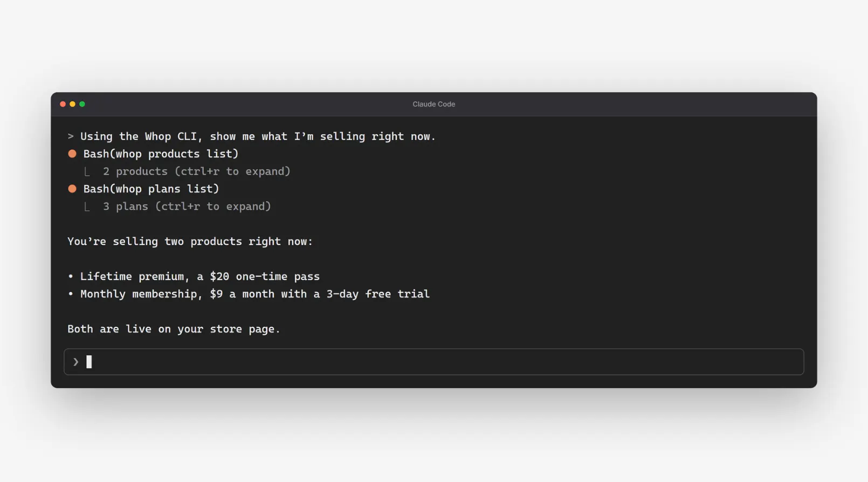
Task: Expand the '3 plans' collapsed output
Action: point(187,206)
